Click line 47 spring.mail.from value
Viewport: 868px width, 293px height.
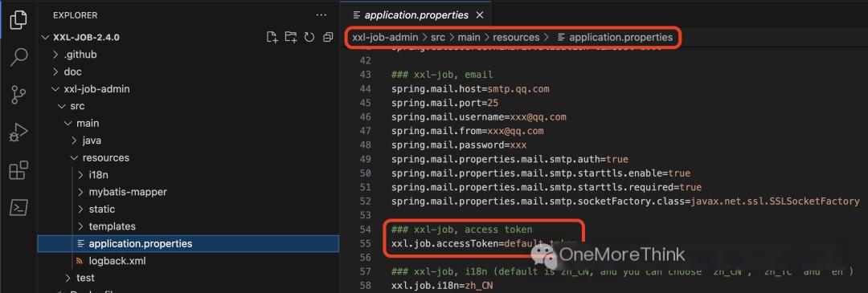[515, 131]
